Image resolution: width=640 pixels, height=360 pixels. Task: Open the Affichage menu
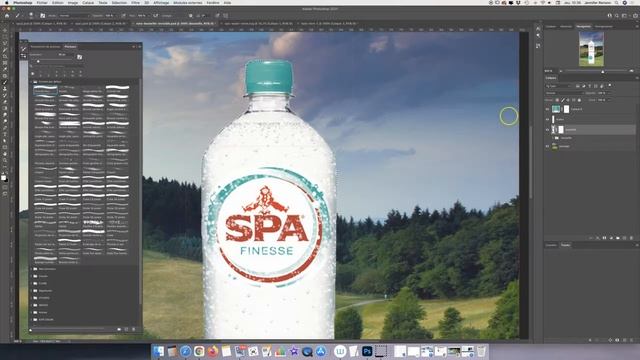[161, 2]
